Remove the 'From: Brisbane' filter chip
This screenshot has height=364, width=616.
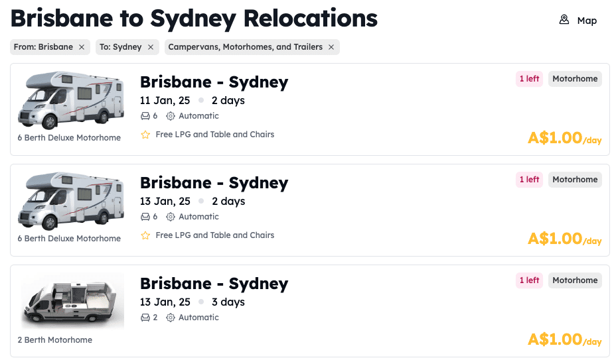[82, 47]
